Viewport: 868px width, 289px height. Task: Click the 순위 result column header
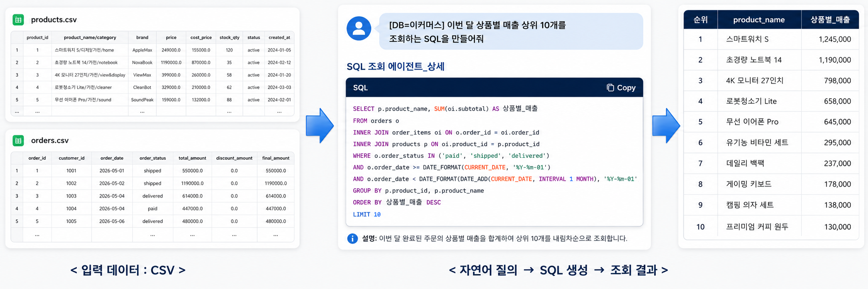pyautogui.click(x=701, y=20)
